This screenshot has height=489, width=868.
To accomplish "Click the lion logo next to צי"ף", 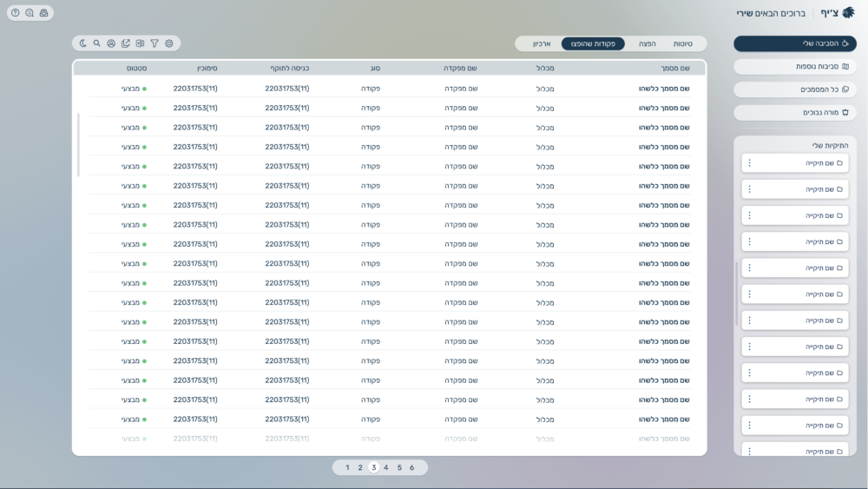I will pyautogui.click(x=848, y=13).
